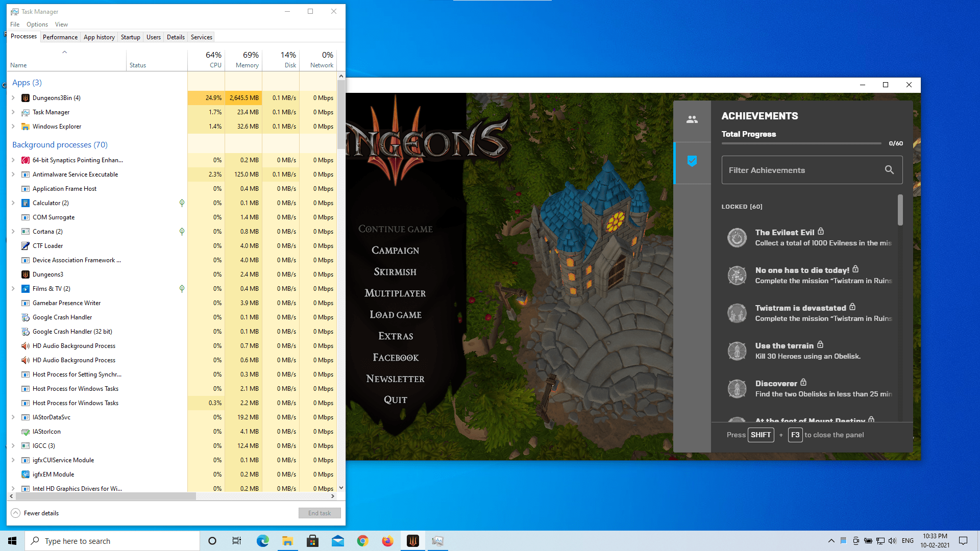Click the search magnifier in Filter Achievements
The image size is (980, 551).
pyautogui.click(x=889, y=170)
